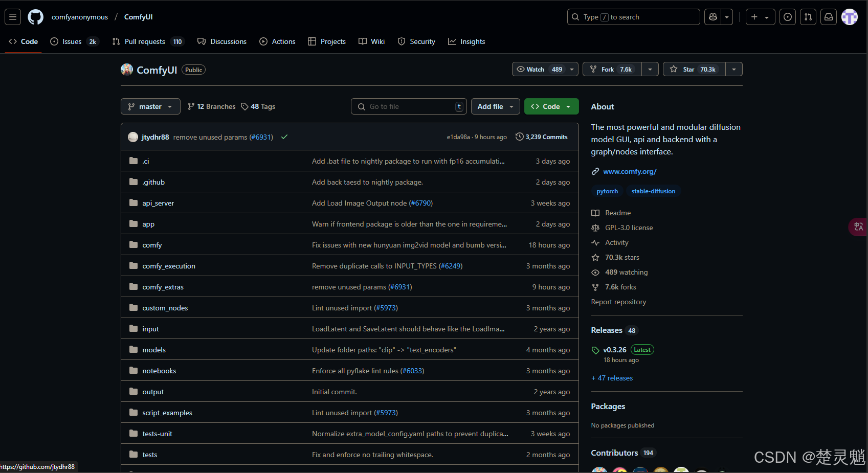Open the Insights tab
868x473 pixels.
point(466,41)
